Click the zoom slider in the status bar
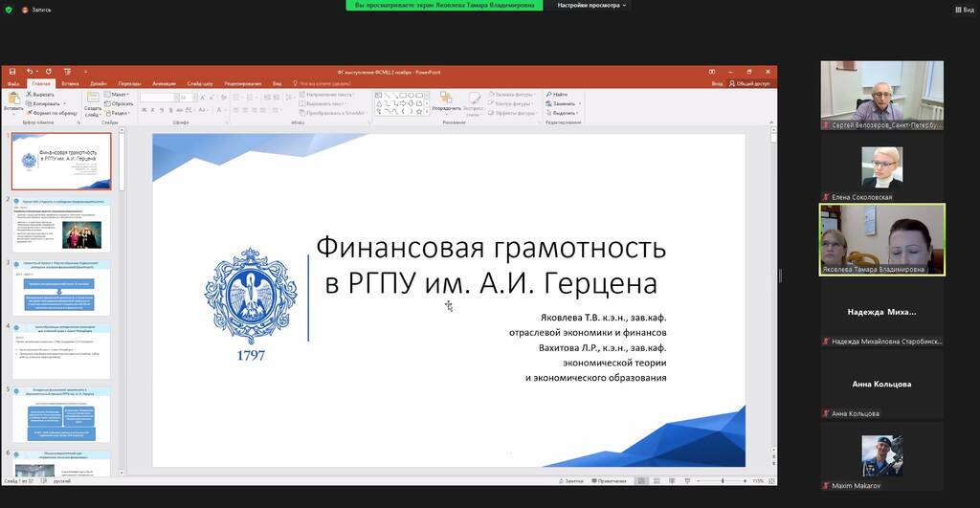Image resolution: width=980 pixels, height=508 pixels. pos(723,481)
